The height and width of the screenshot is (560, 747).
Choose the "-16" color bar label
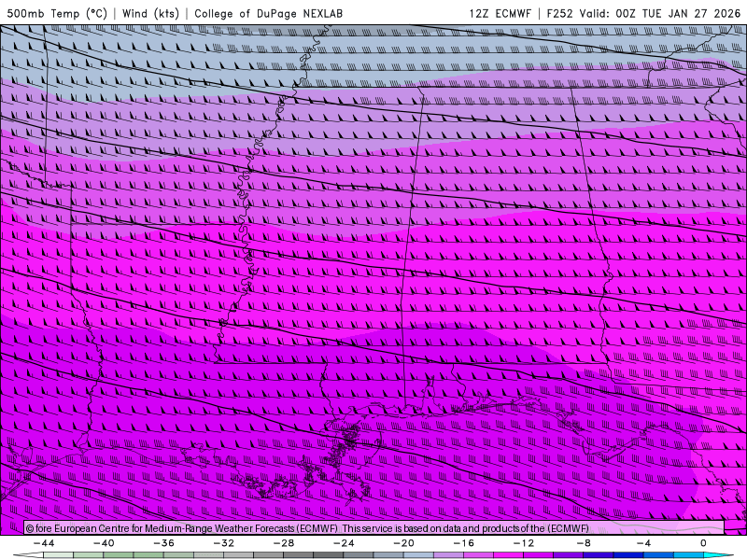[464, 543]
